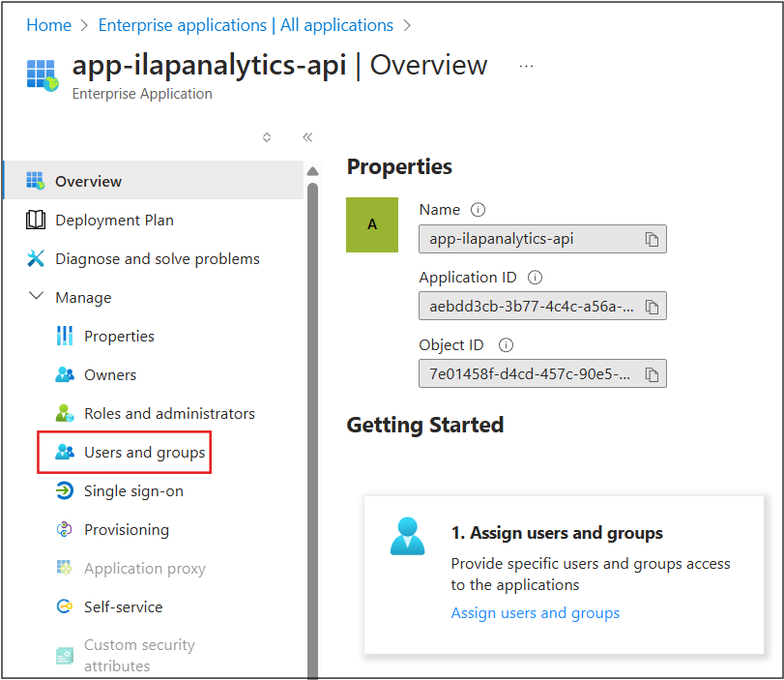
Task: Click the Object ID field
Action: coord(542,373)
